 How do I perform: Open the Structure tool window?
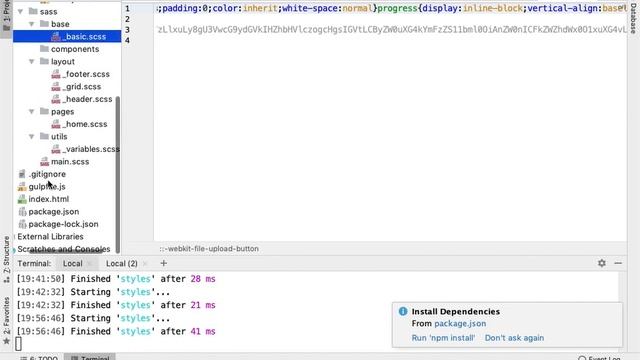[x=6, y=259]
